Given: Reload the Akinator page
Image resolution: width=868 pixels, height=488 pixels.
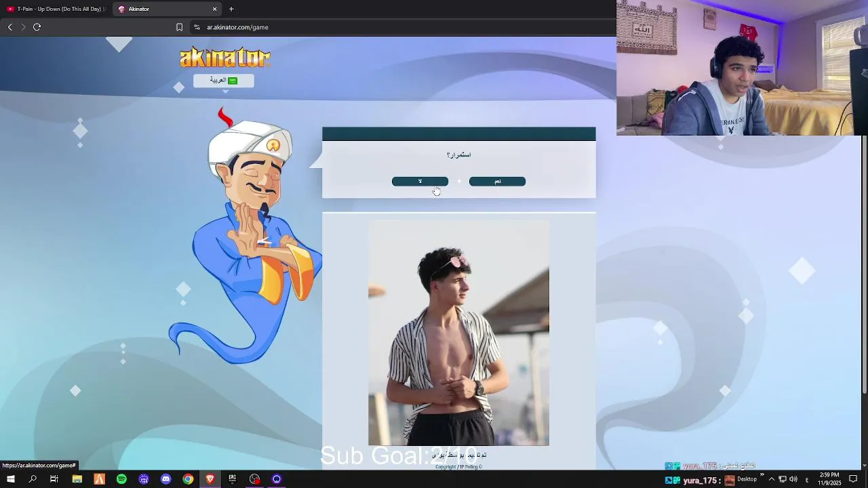Looking at the screenshot, I should click(x=37, y=27).
